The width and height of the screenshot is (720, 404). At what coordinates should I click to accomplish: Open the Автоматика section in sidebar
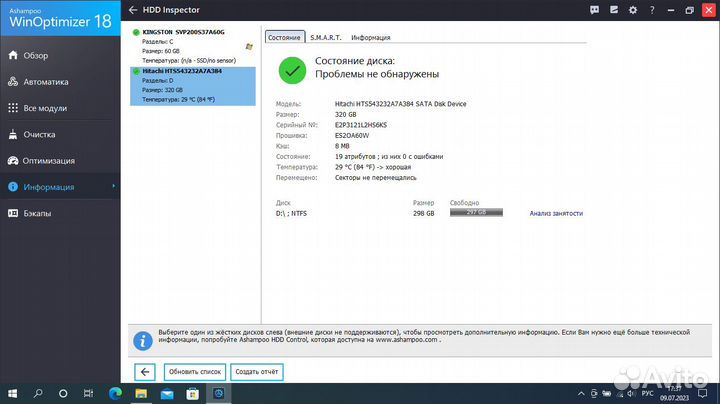click(60, 82)
